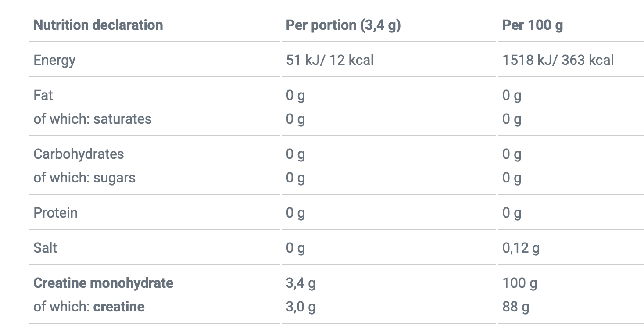Click the 'Salt' row label
Viewport: 644px width, 329px height.
(45, 248)
